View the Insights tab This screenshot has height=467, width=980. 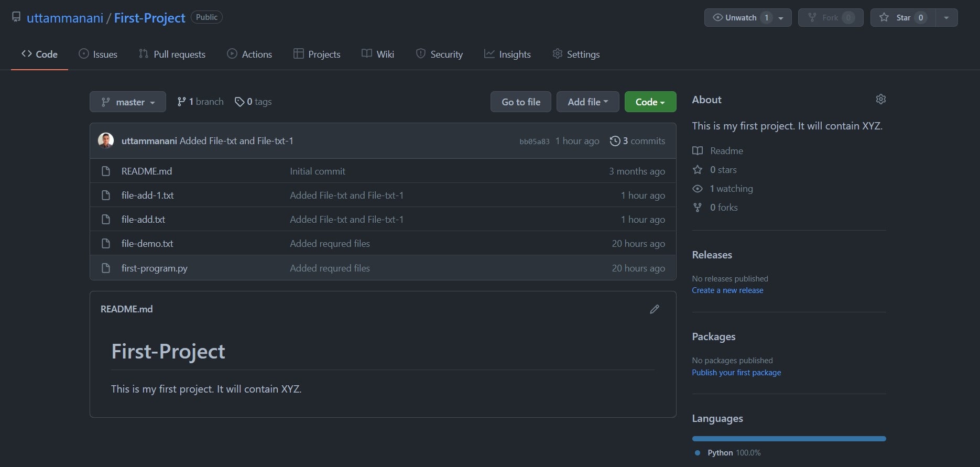507,54
